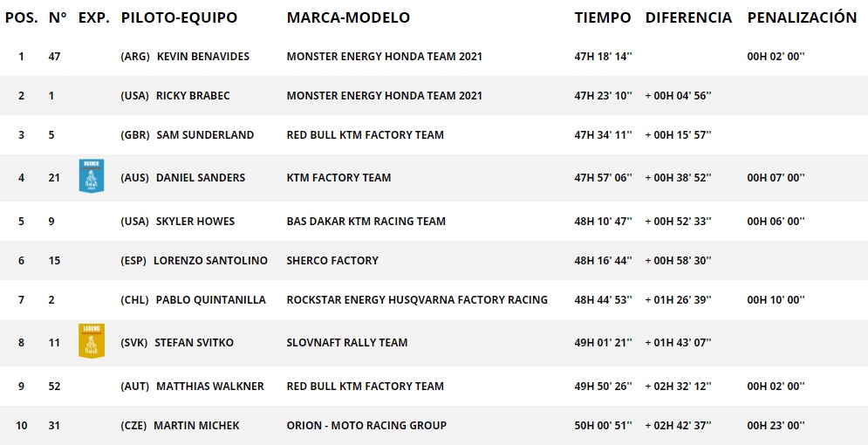Screen dimensions: 868x445
Task: Click the Orion - Moto Racing Group team
Action: pos(366,426)
